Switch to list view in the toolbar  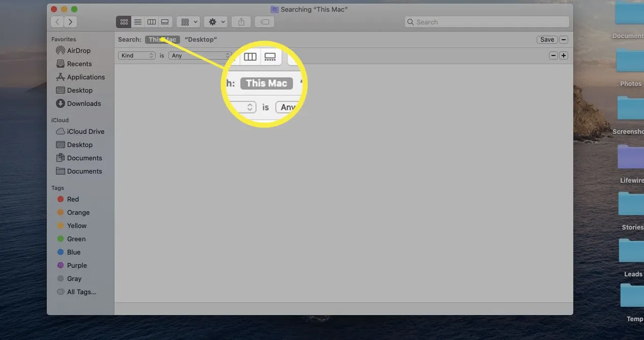137,22
